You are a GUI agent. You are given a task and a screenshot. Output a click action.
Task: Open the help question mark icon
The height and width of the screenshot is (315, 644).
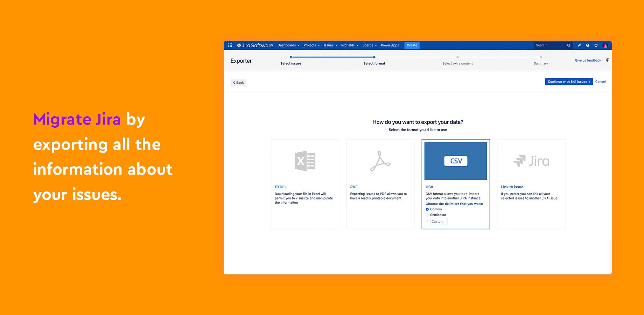(x=588, y=45)
